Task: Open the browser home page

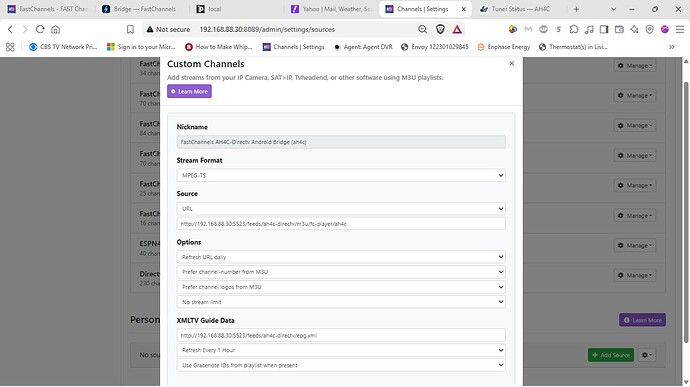Action: tap(55, 29)
